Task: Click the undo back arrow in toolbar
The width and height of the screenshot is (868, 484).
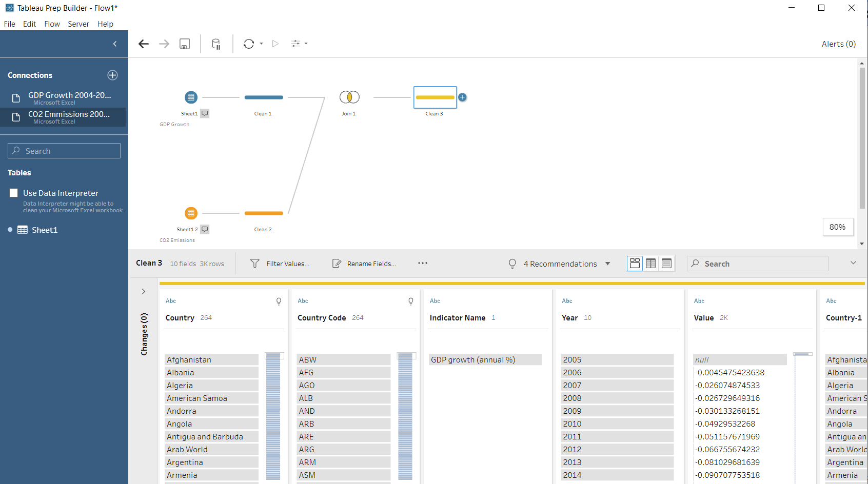Action: (144, 44)
